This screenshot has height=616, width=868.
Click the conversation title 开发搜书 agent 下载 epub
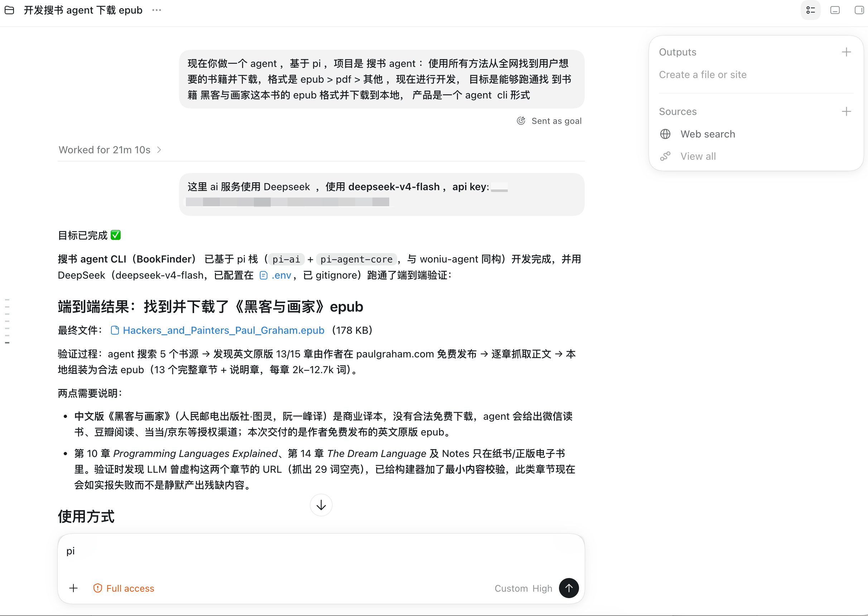coord(83,10)
